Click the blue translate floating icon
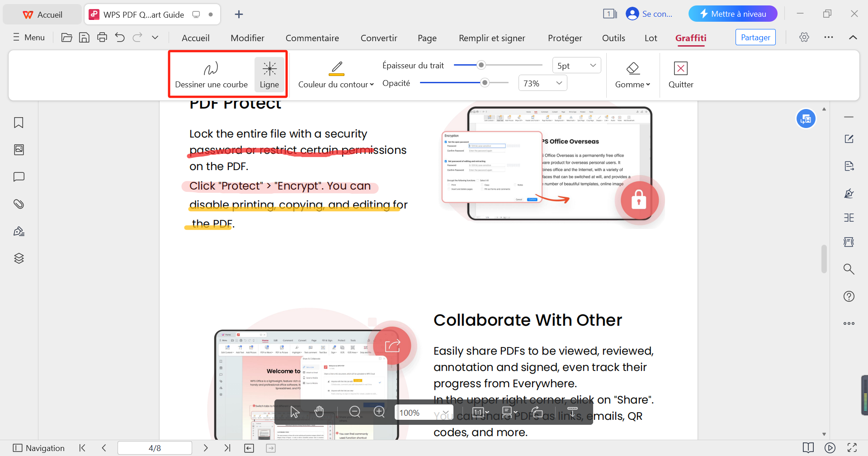Viewport: 868px width, 456px height. point(806,119)
